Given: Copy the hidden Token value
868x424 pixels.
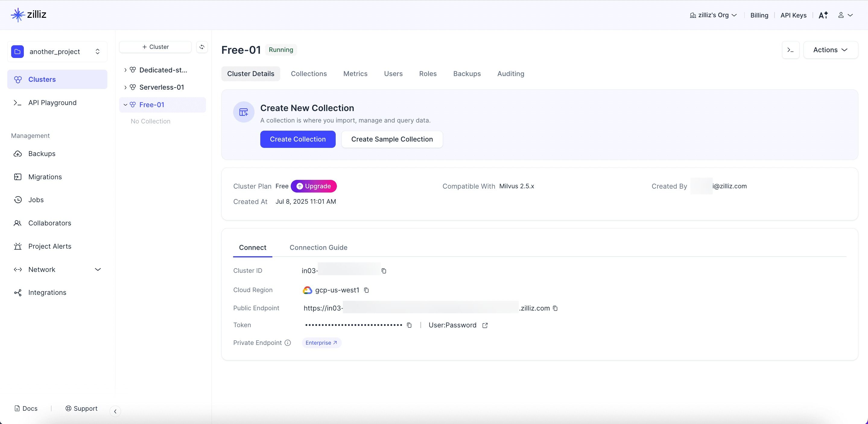Looking at the screenshot, I should pos(409,325).
